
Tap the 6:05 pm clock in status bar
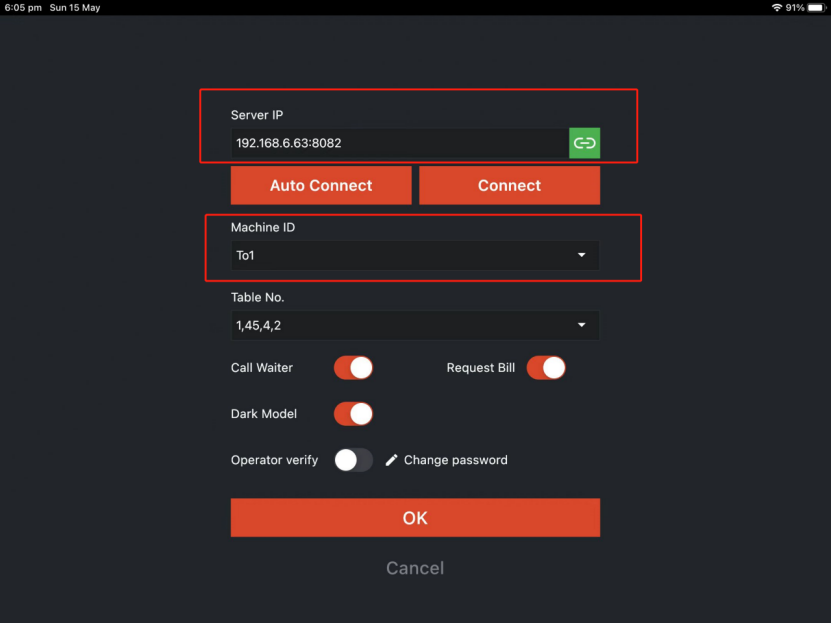[x=22, y=7]
